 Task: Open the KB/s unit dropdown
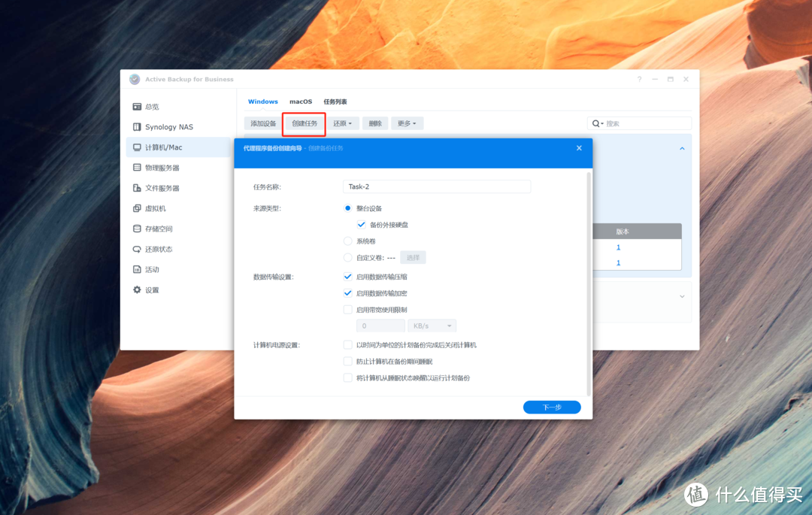[432, 326]
